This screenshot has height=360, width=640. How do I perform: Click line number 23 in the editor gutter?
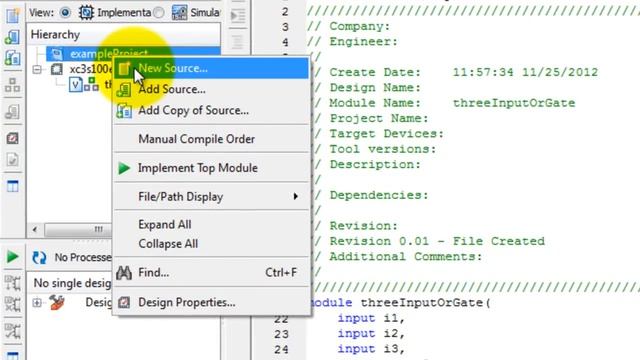(x=281, y=334)
